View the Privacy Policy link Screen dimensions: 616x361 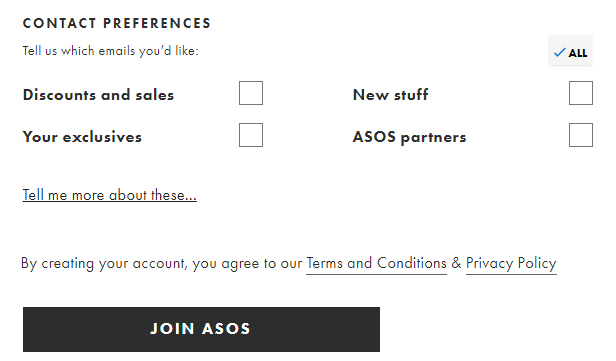(511, 263)
